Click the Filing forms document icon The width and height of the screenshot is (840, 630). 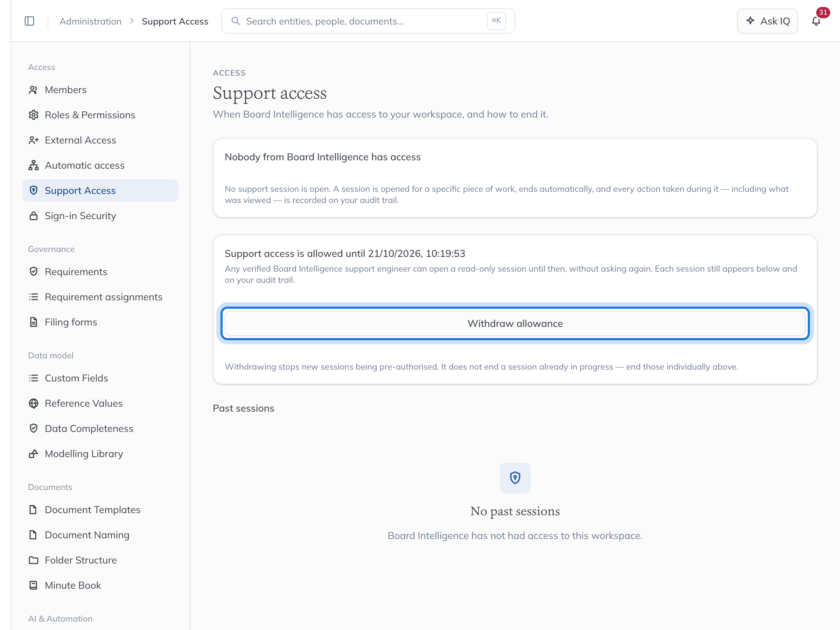click(33, 322)
